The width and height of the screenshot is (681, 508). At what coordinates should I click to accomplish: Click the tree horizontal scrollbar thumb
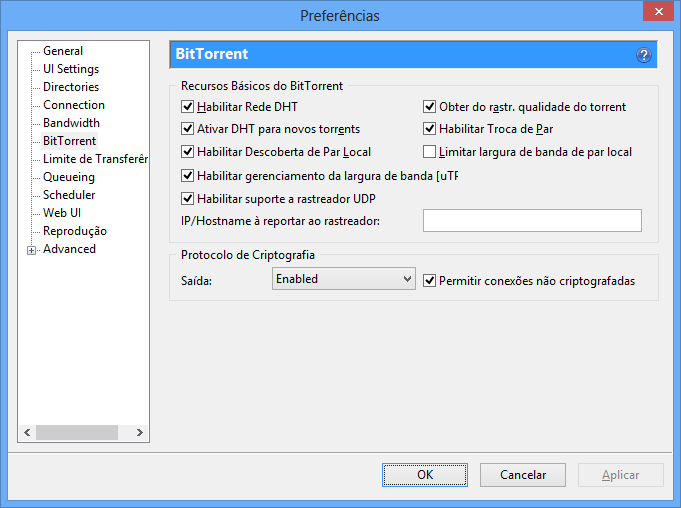pos(77,432)
